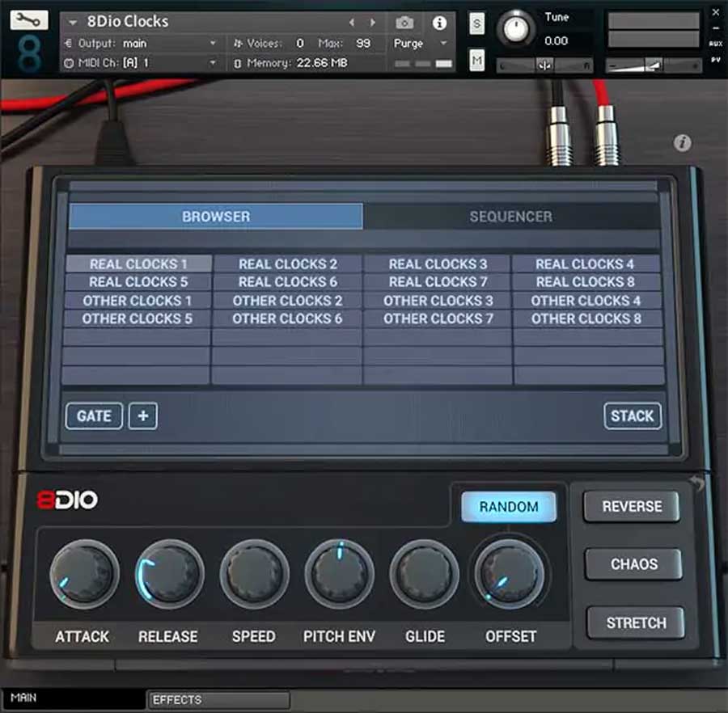Click the RELEASE knob
Screen dimensions: 728x713
170,574
